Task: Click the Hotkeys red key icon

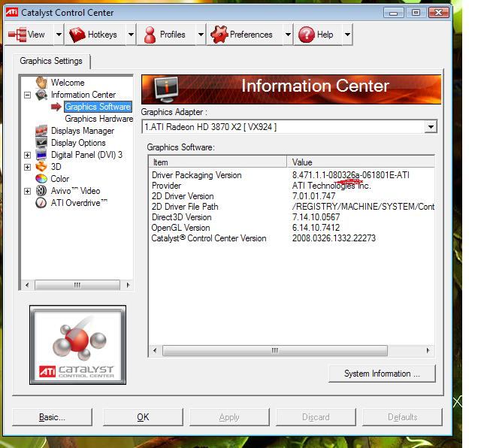Action: point(77,35)
